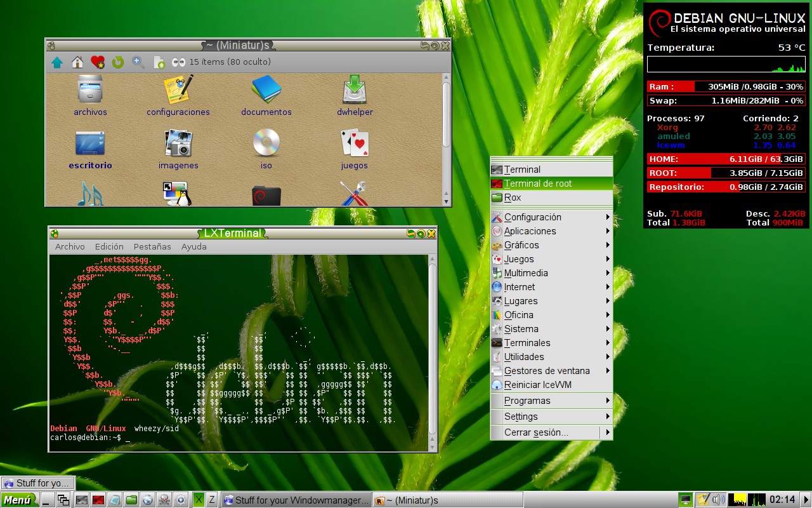Open Rox from the IceWM menu
This screenshot has width=812, height=508.
click(551, 197)
